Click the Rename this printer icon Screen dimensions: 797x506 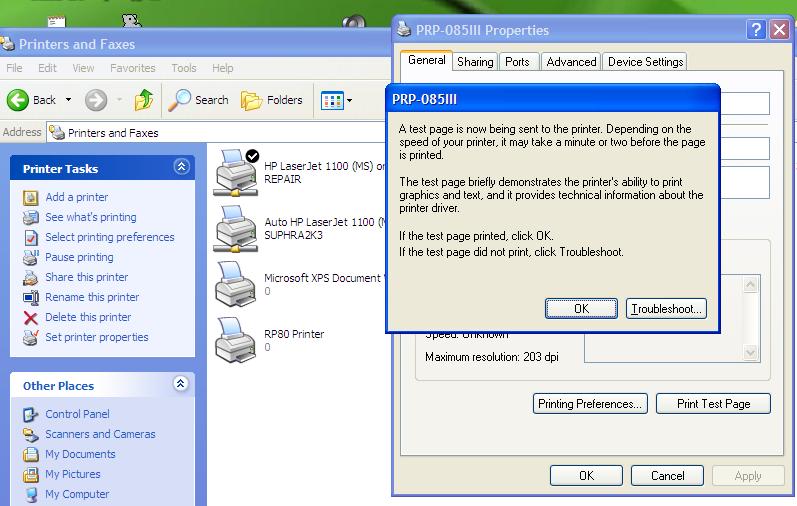30,297
